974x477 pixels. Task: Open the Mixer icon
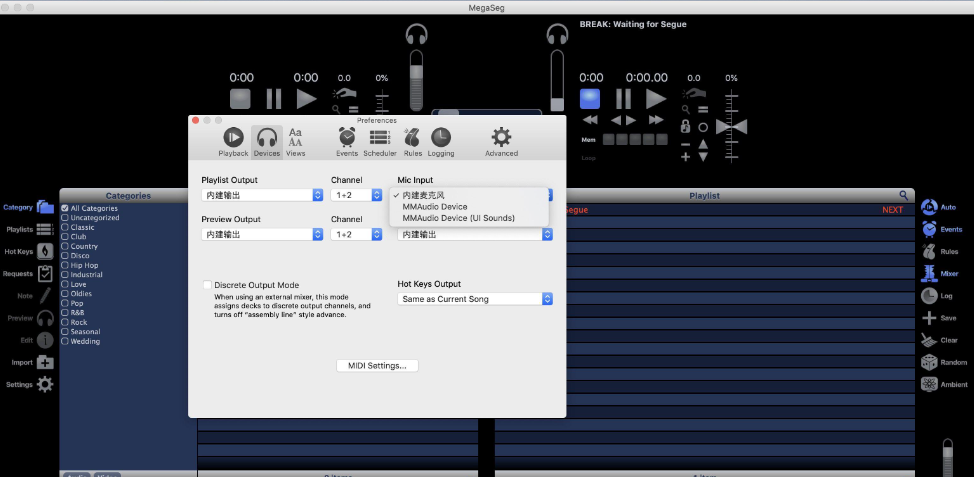[x=929, y=273]
